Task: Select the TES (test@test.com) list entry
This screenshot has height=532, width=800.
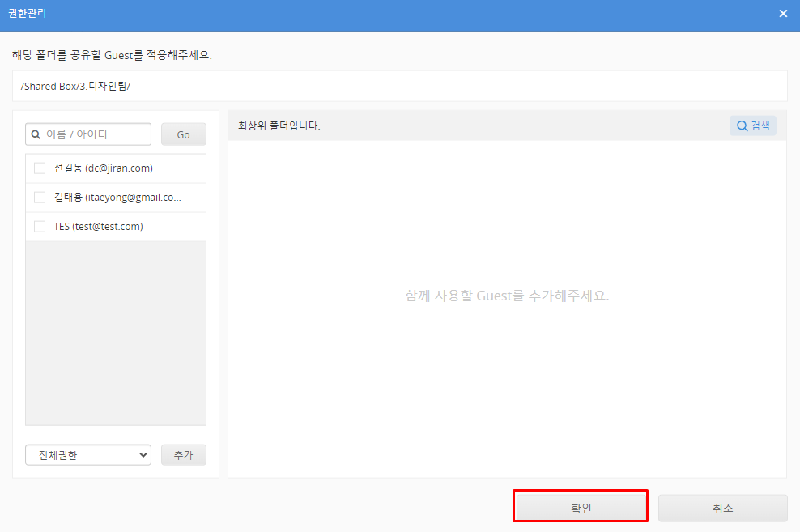Action: [98, 227]
